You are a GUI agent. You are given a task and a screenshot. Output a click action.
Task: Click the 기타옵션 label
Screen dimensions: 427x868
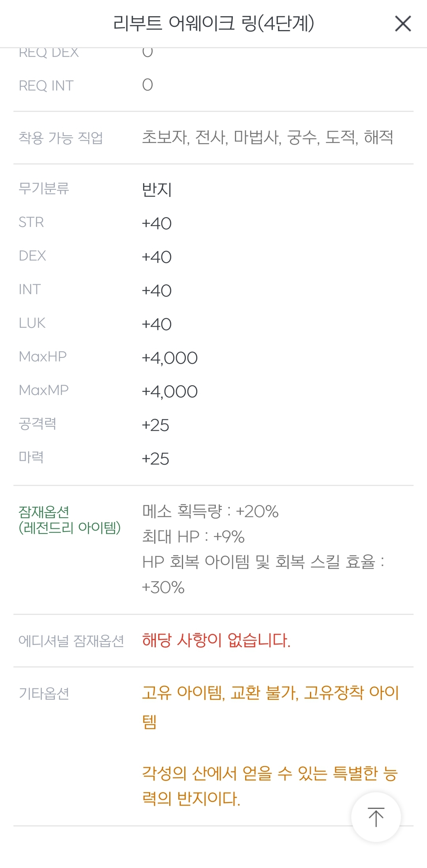pyautogui.click(x=44, y=693)
